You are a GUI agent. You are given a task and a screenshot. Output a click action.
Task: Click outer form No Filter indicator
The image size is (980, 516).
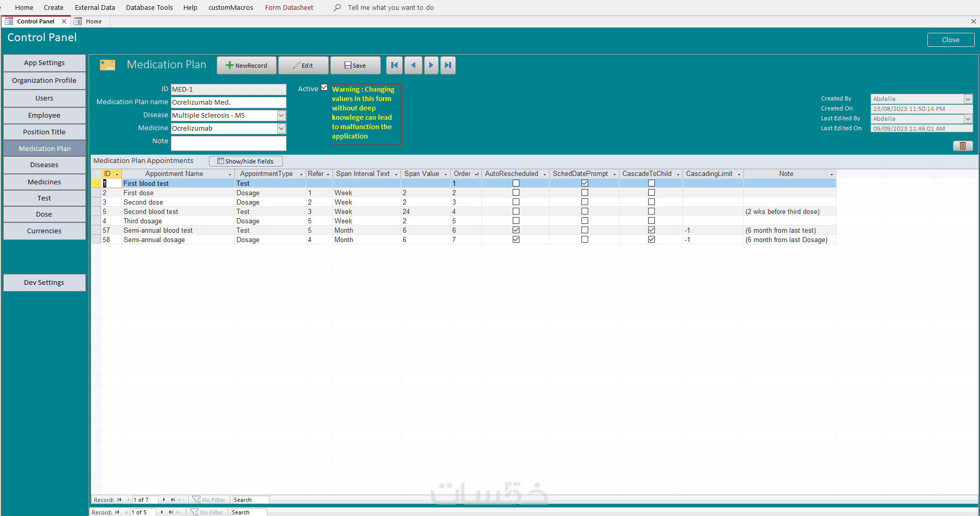(x=206, y=512)
